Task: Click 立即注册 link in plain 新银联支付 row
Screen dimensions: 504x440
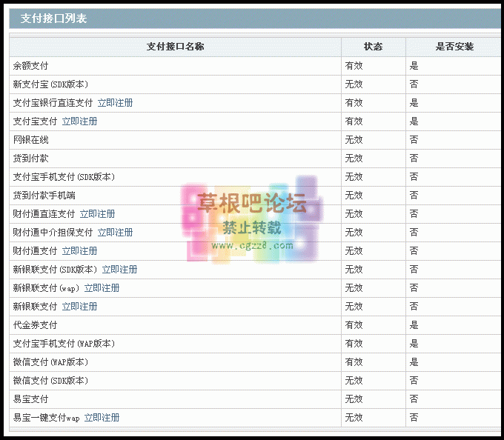Action: point(79,307)
